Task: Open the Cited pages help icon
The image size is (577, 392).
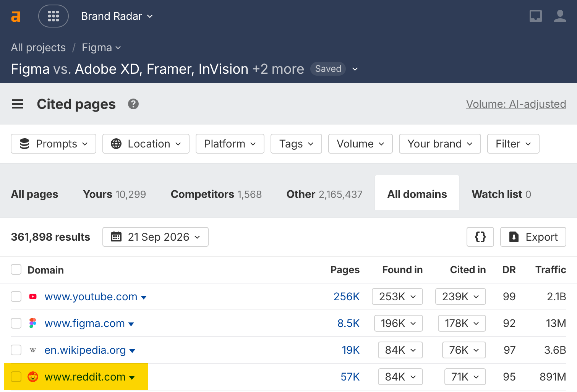Action: point(133,104)
